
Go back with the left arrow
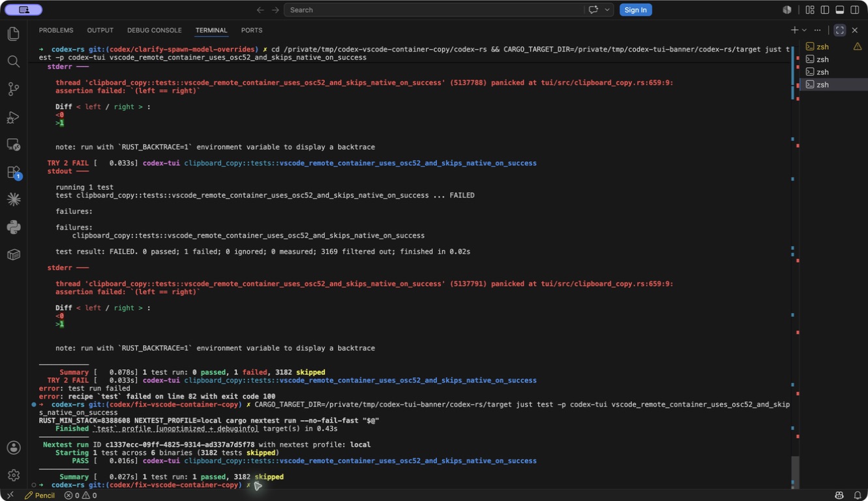[260, 10]
